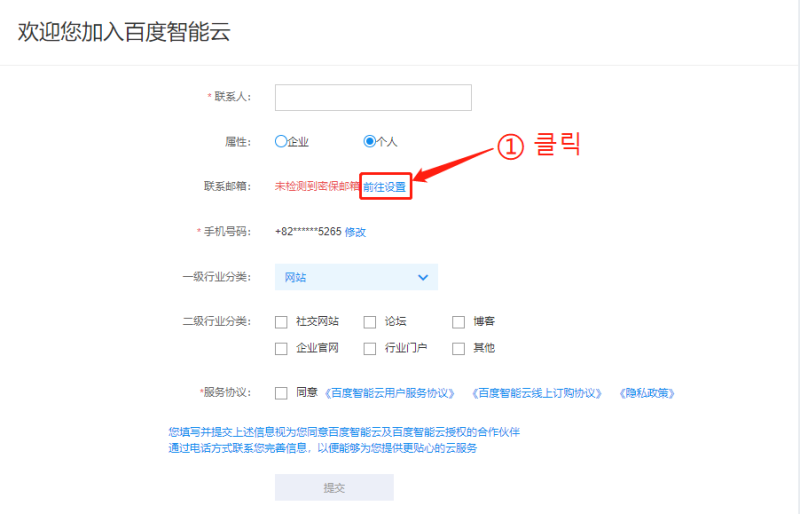Click the 欢迎您加入百度智能云 heading

coord(124,32)
